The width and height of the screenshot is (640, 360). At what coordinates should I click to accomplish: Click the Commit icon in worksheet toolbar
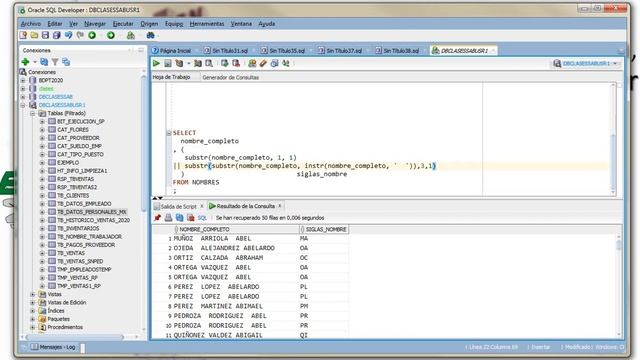click(224, 63)
